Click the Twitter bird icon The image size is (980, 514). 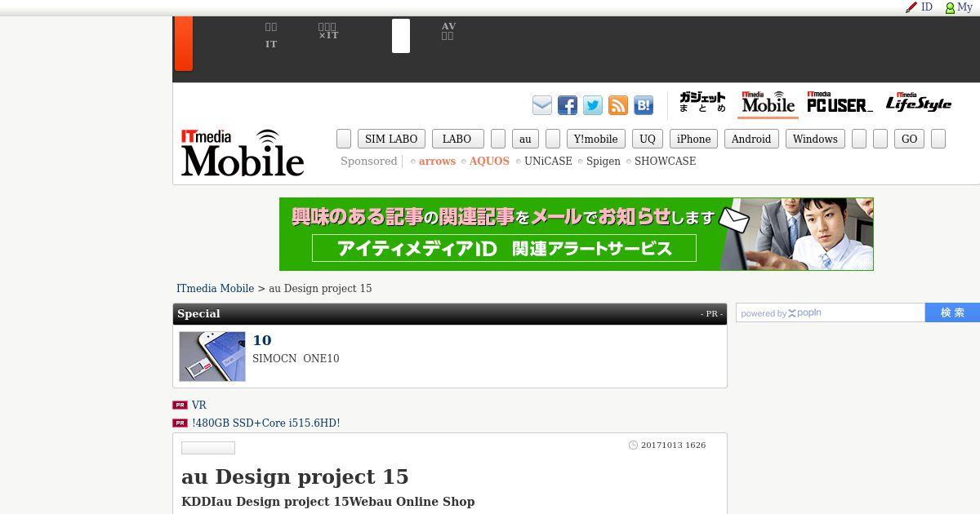[x=593, y=105]
